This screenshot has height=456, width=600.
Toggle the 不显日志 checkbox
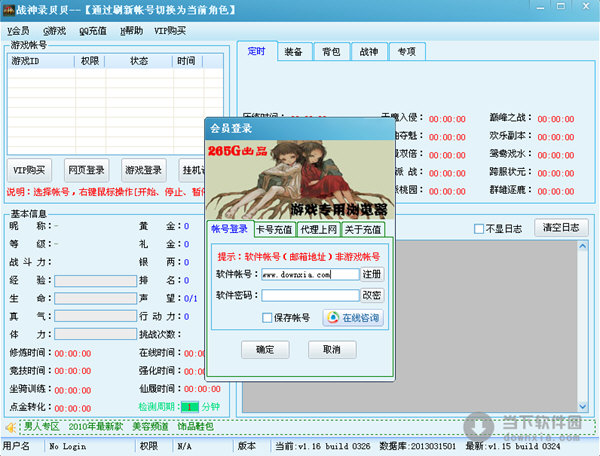pyautogui.click(x=478, y=228)
